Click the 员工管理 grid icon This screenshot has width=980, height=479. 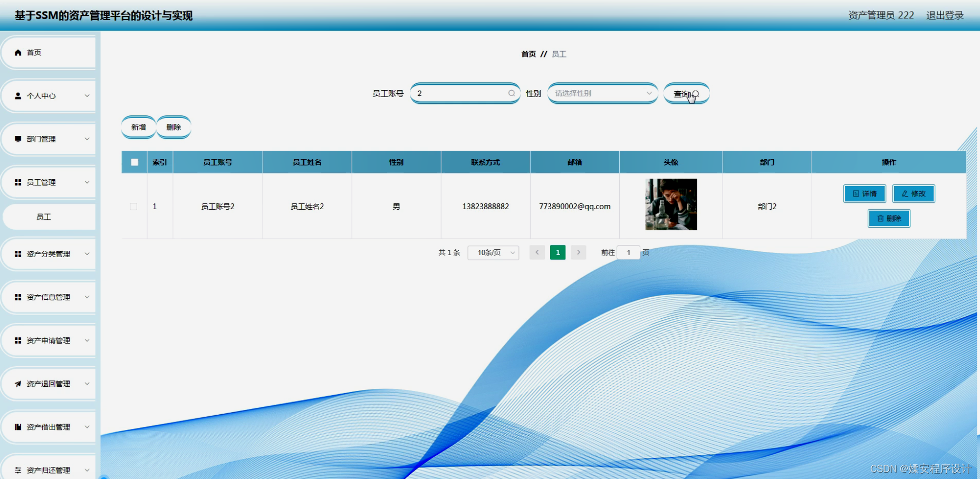(17, 182)
